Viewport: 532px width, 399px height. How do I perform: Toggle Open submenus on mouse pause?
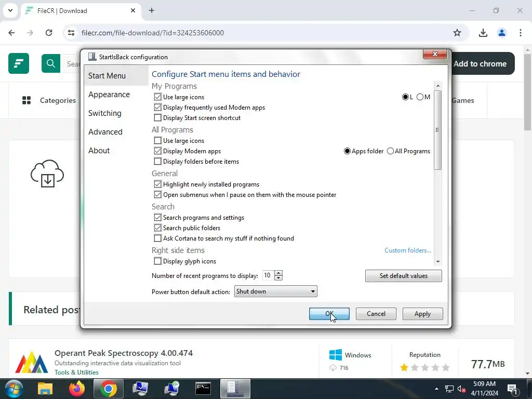(x=157, y=195)
